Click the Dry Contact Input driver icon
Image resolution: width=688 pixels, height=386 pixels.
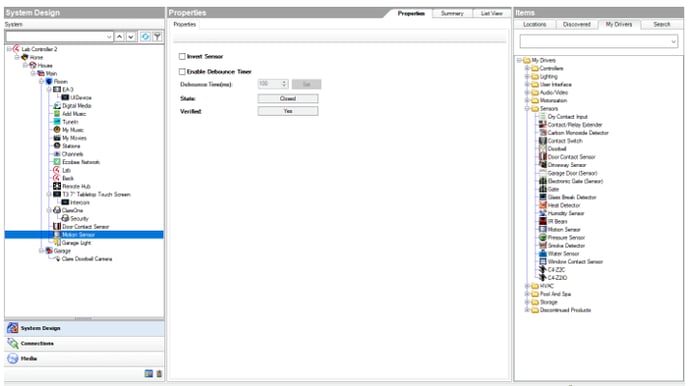(x=543, y=117)
